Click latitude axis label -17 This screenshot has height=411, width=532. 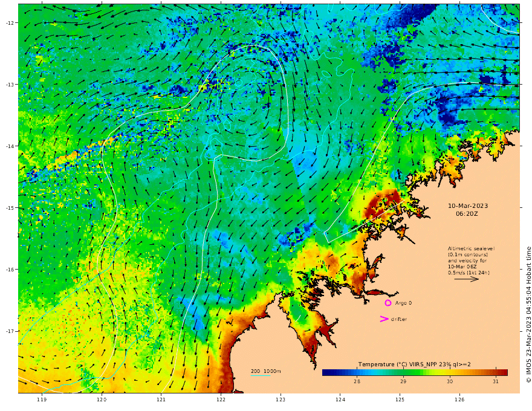[x=10, y=331]
